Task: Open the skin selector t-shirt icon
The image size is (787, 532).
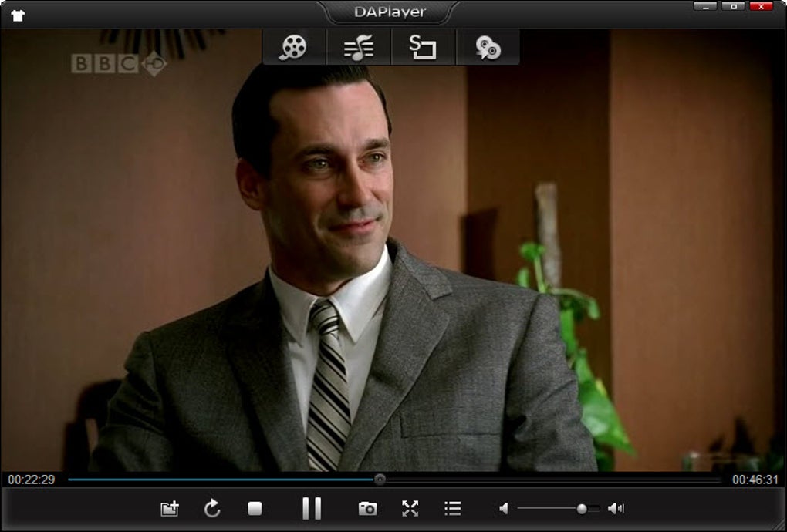Action: tap(18, 15)
